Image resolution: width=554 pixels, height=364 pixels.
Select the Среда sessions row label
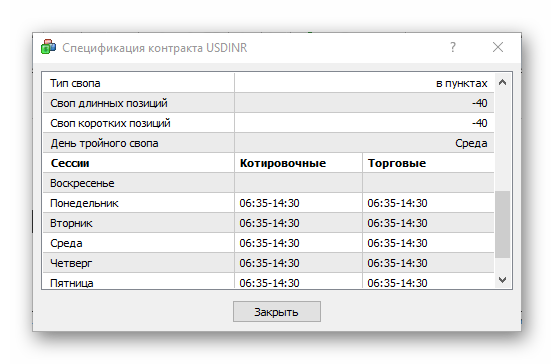point(66,243)
